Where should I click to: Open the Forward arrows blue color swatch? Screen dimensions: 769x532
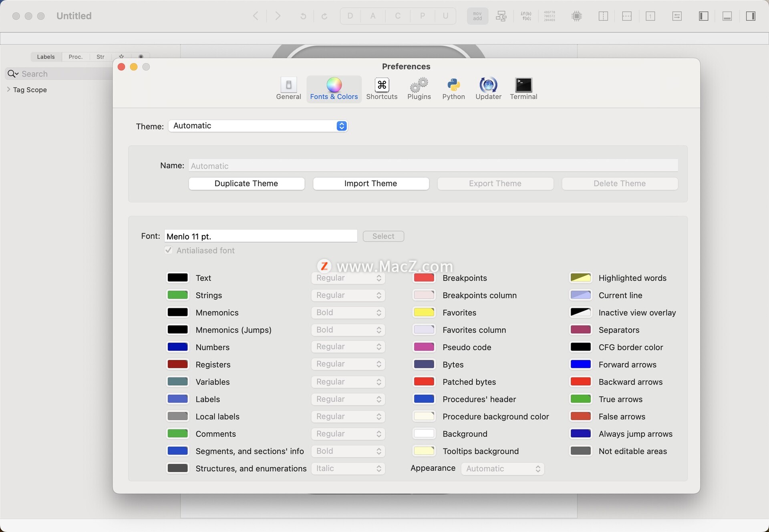580,364
